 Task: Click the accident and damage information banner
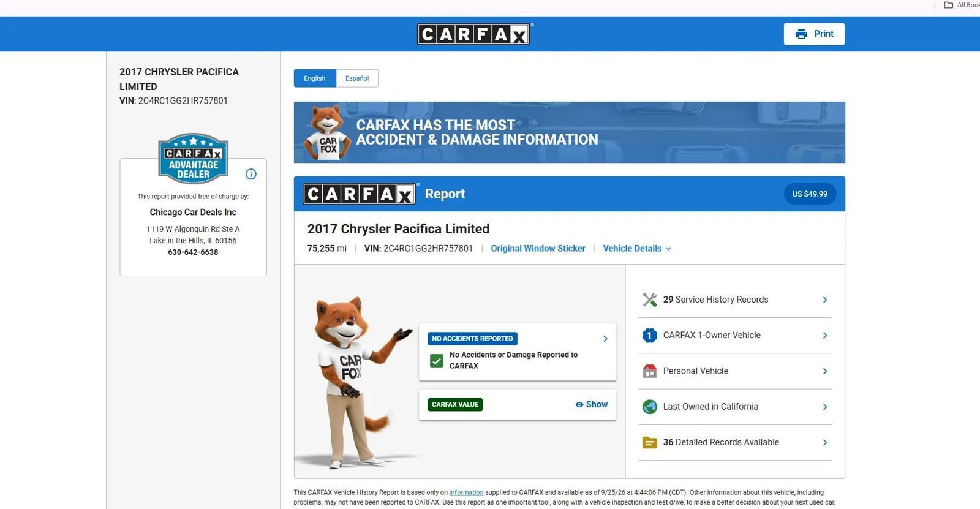(569, 132)
